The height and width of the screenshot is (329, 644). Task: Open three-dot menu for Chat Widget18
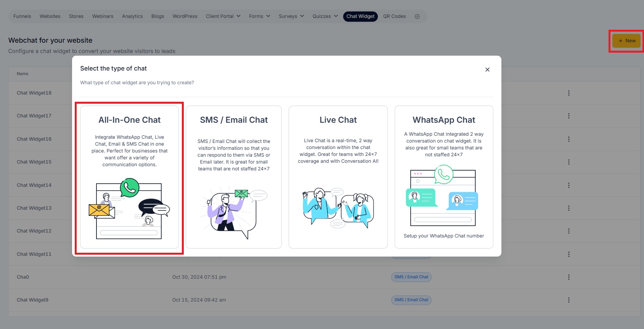point(569,93)
